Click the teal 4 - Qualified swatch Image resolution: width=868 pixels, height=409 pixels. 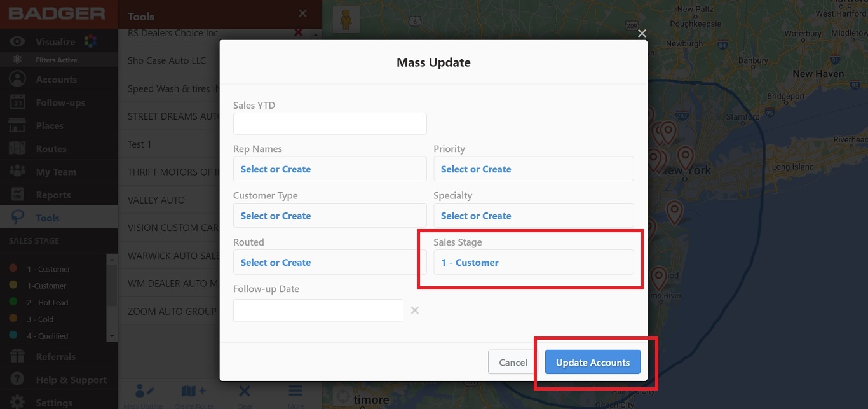point(13,336)
